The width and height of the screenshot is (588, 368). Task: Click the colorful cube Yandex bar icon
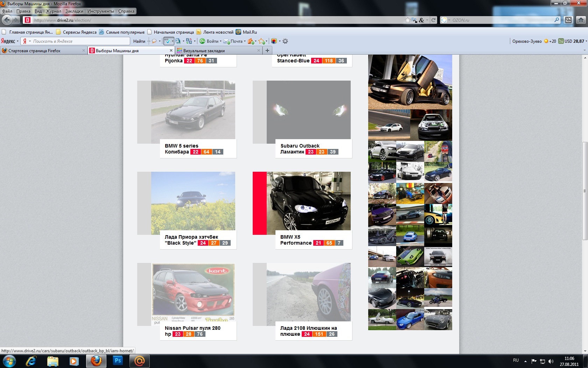[x=274, y=41]
